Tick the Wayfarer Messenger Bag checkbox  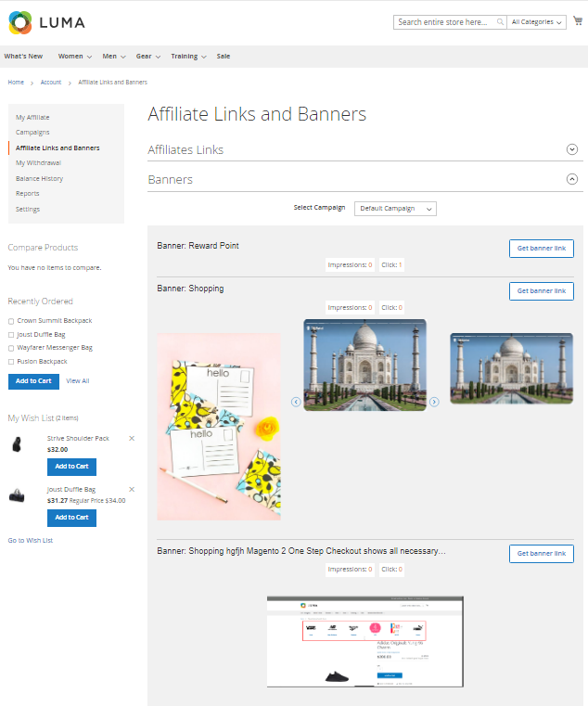[11, 348]
